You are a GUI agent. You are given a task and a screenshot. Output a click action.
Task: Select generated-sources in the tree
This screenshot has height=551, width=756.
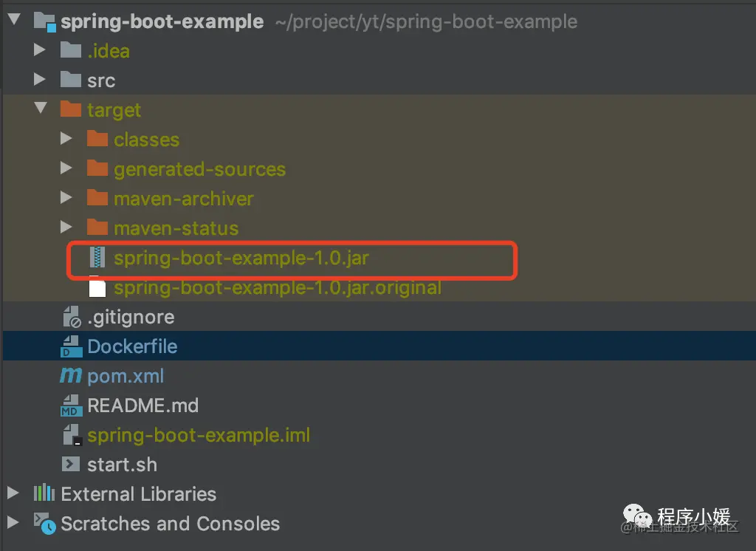199,169
